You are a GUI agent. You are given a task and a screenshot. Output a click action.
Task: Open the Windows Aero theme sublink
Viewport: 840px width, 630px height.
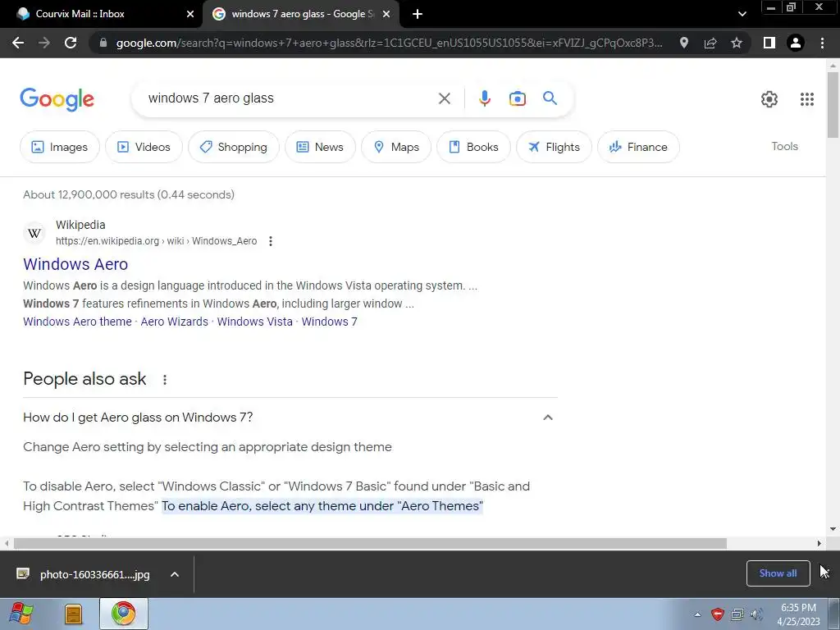(77, 322)
